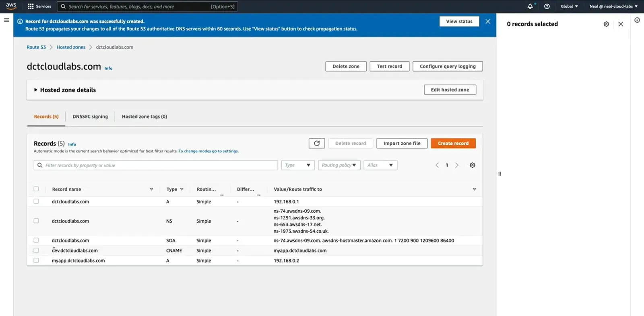This screenshot has height=316, width=644.
Task: Click the Delete zone button
Action: pyautogui.click(x=346, y=66)
